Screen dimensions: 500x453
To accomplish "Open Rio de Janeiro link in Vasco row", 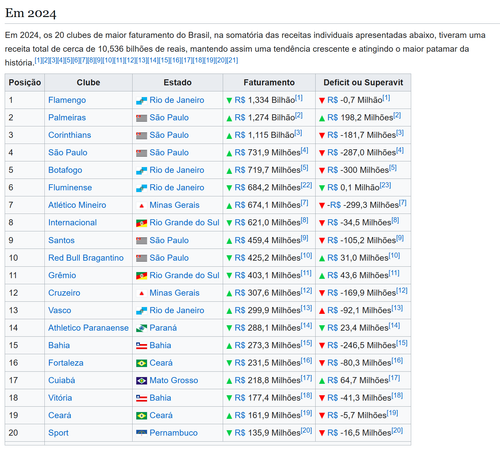I will (177, 310).
